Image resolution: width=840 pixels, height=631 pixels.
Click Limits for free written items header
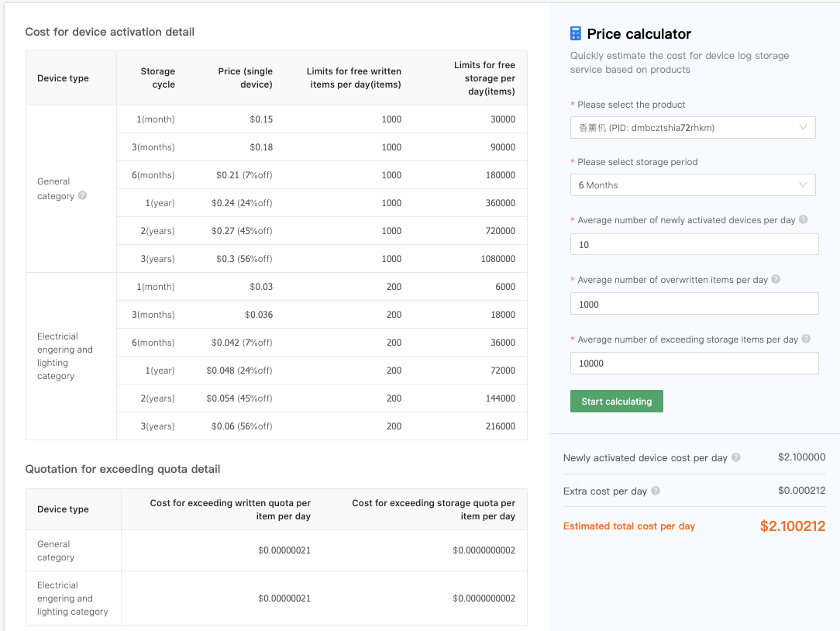pos(353,78)
